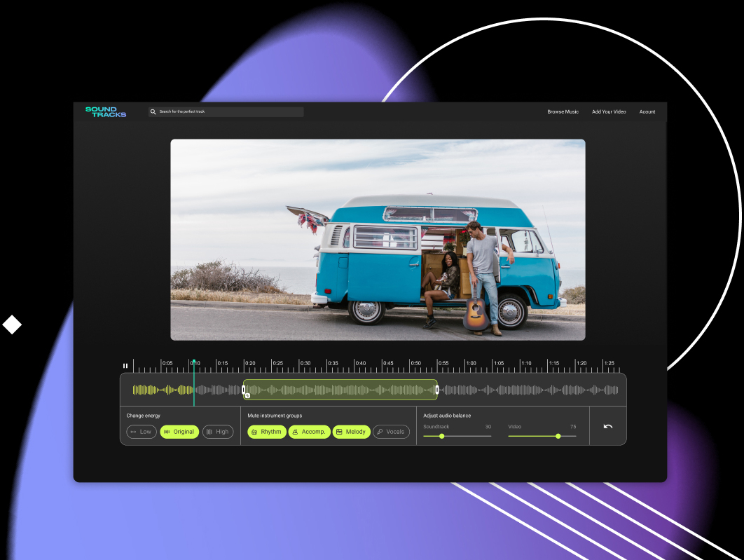Click the undo arrow icon

[x=607, y=426]
